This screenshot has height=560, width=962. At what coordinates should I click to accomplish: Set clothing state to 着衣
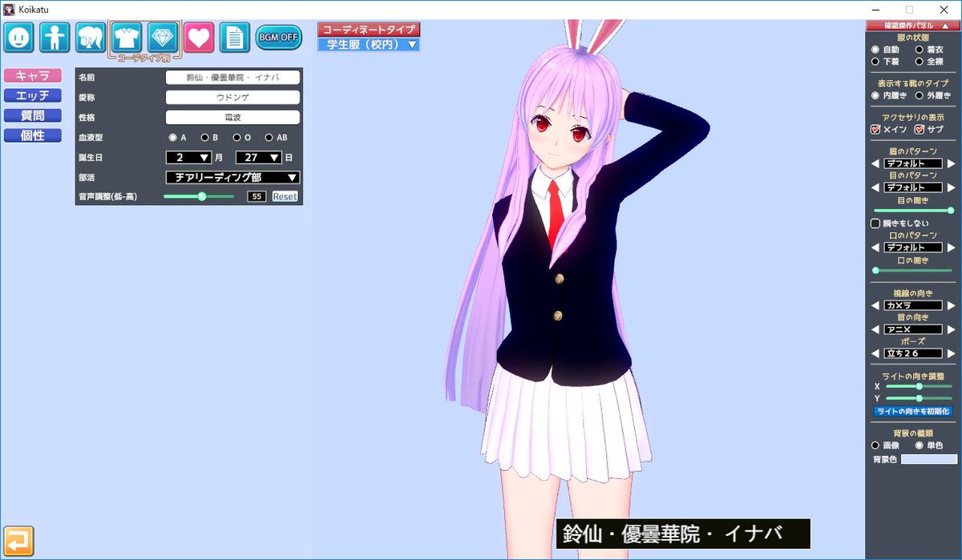tap(920, 50)
